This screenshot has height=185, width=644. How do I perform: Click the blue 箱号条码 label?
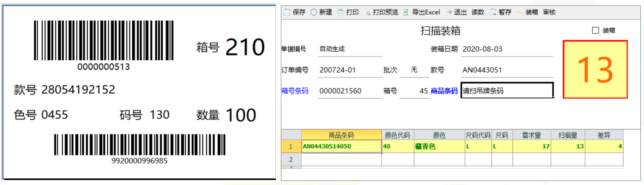(295, 91)
